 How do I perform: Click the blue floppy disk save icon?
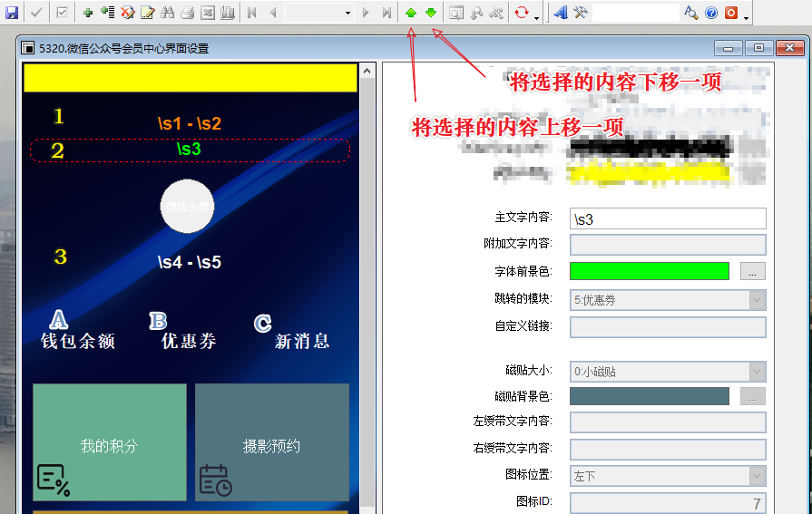[x=13, y=13]
